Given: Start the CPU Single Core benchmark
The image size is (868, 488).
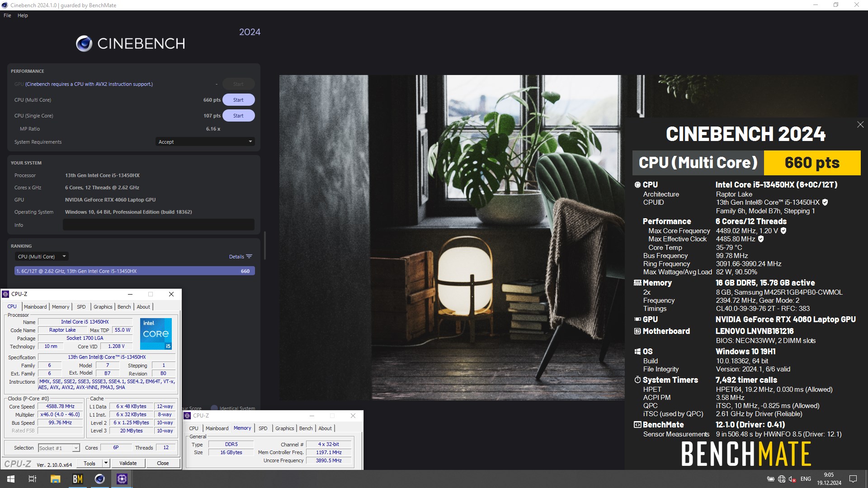Looking at the screenshot, I should [x=238, y=116].
